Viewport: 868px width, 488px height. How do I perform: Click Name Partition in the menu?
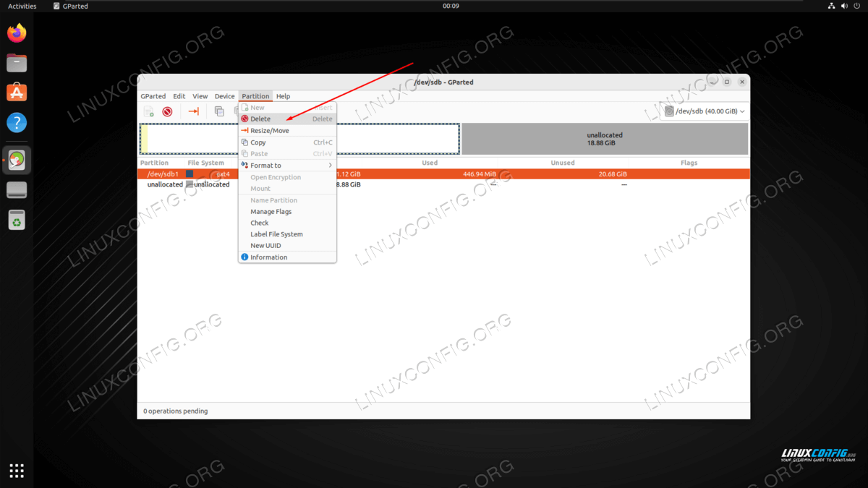287,200
